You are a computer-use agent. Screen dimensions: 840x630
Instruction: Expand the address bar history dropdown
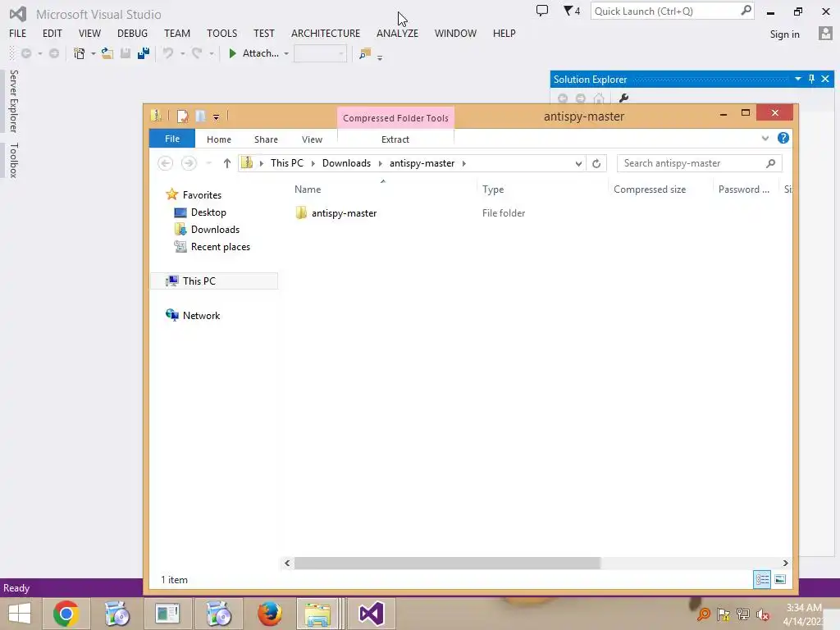(x=578, y=163)
